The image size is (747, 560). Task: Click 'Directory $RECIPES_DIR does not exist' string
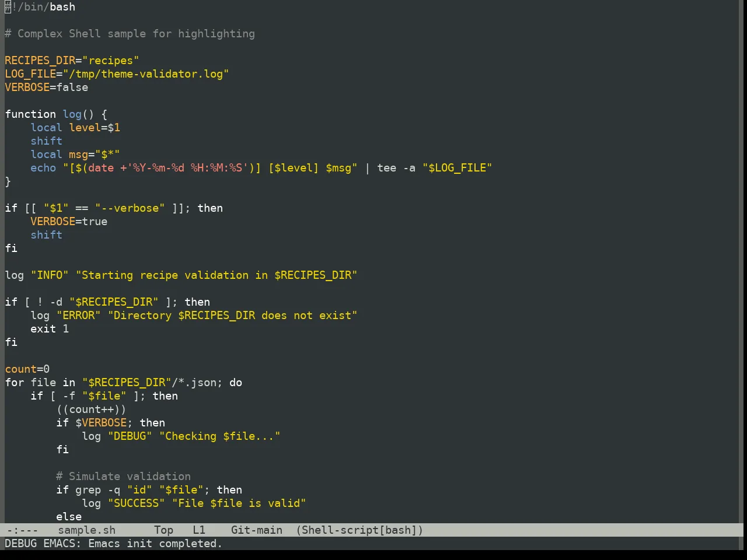click(232, 316)
